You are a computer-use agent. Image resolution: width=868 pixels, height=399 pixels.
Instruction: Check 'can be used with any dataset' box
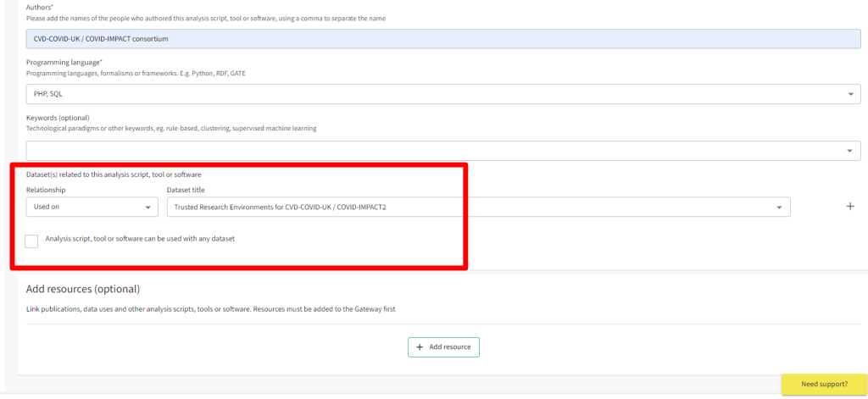tap(31, 241)
